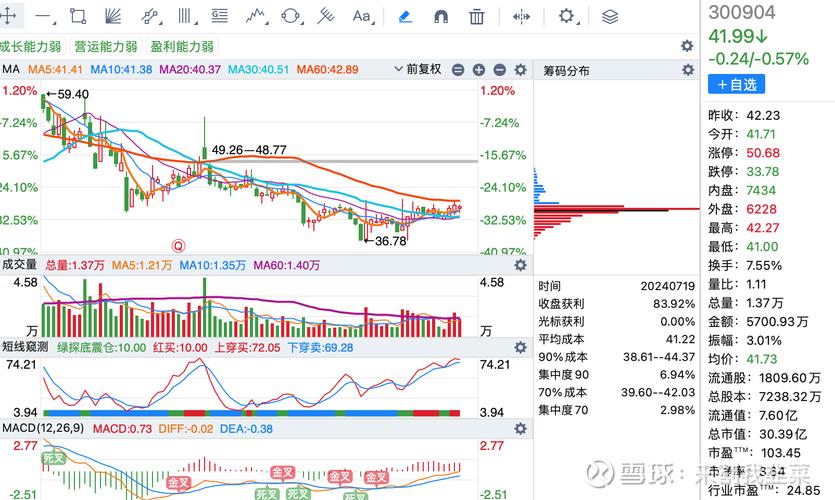Choose the fan lines drawing tool
Screen dimensions: 835x500
113,17
